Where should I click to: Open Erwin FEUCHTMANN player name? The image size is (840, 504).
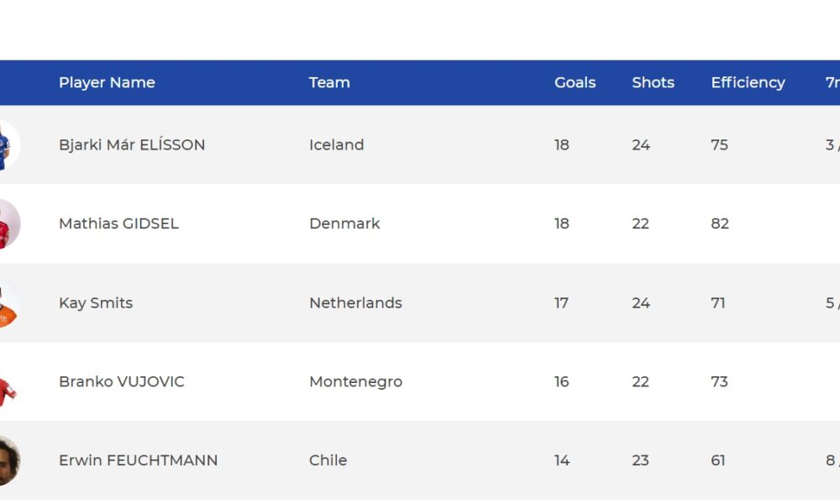138,460
